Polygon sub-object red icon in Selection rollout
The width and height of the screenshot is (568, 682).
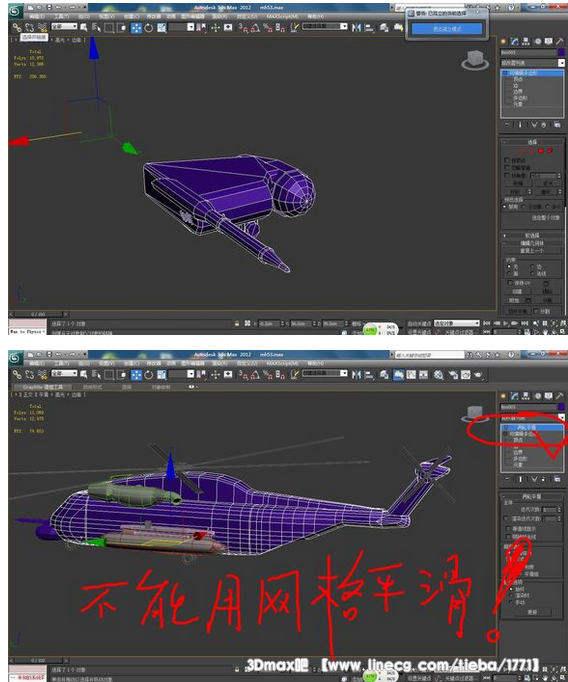(x=541, y=150)
